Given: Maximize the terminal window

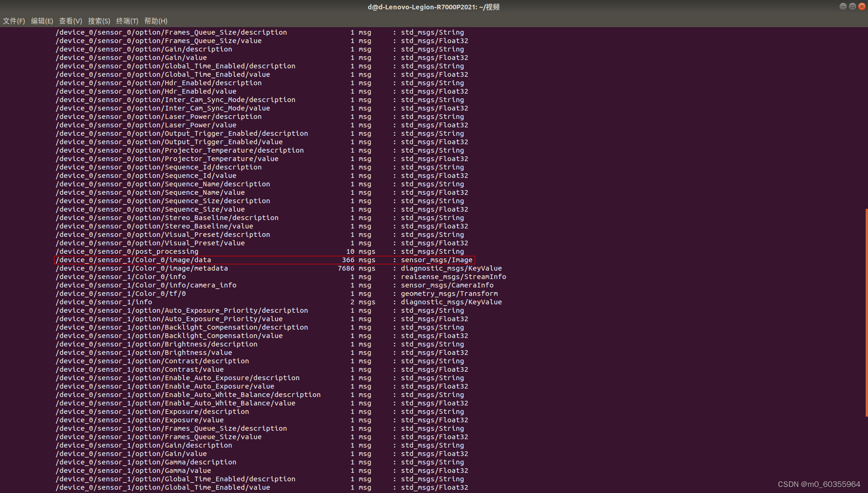Looking at the screenshot, I should [x=853, y=7].
